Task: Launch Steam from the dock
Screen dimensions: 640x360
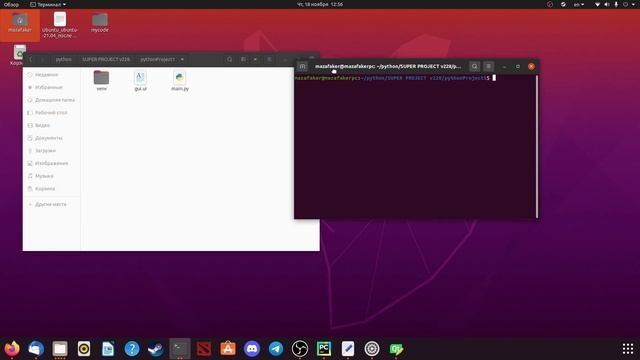Action: pos(156,349)
